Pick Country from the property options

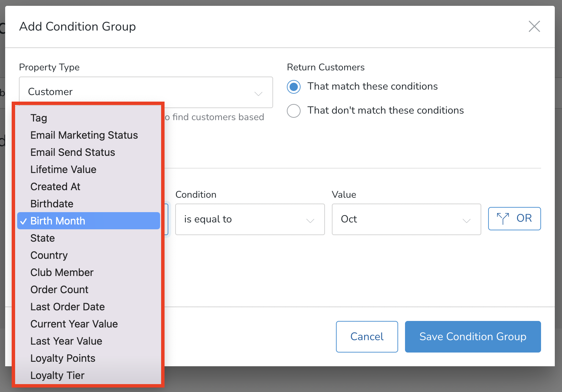[x=49, y=255]
